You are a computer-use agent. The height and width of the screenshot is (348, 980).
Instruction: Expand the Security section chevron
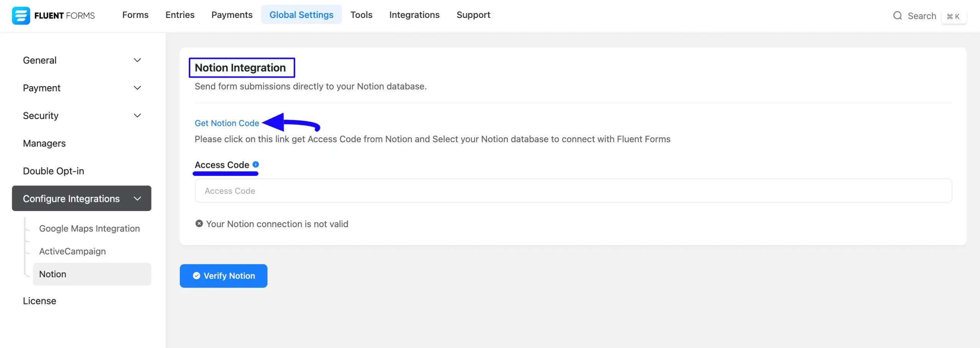(137, 115)
